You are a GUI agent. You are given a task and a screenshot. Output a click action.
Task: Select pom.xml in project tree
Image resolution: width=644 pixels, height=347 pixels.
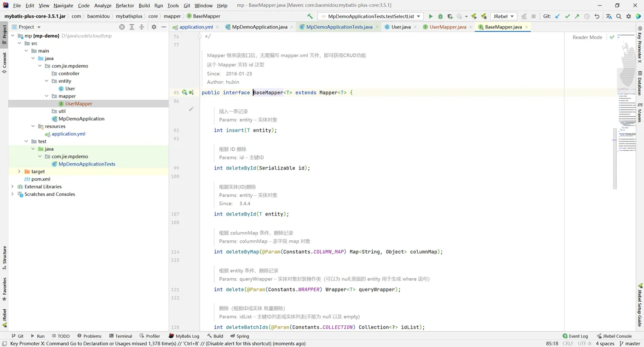pos(41,179)
